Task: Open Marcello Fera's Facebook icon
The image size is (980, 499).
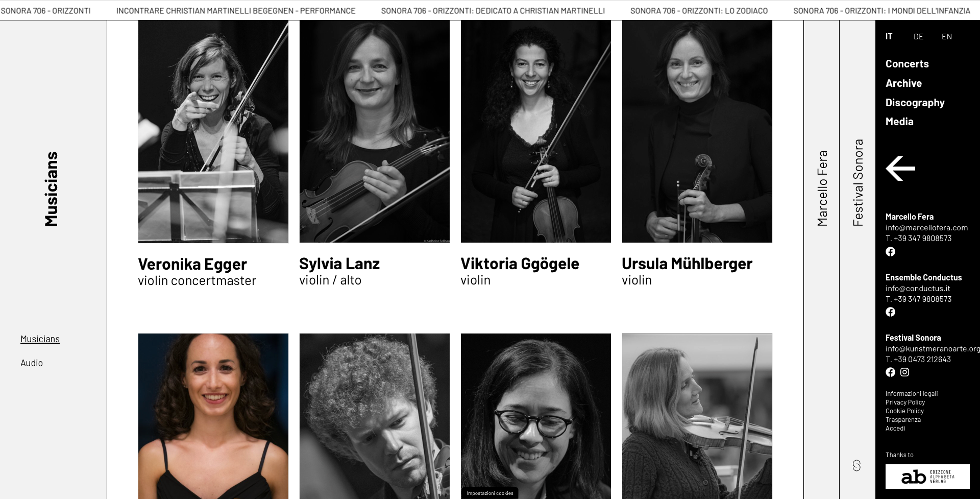Action: point(890,252)
